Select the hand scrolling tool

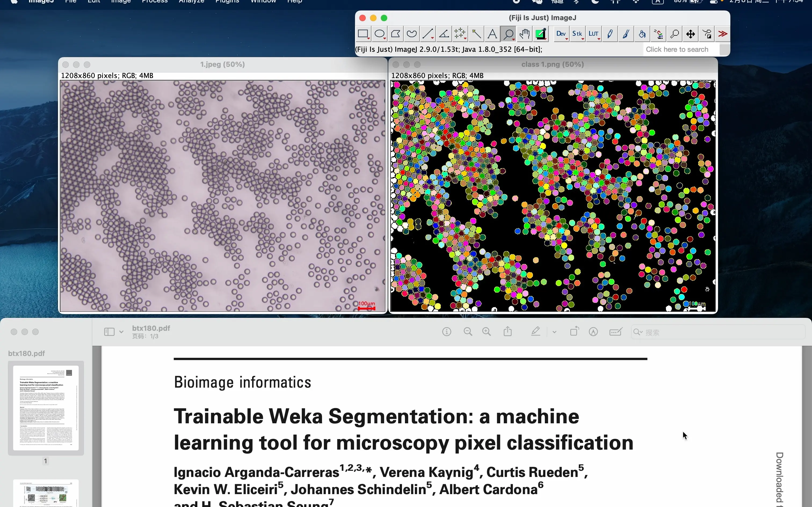pos(524,34)
